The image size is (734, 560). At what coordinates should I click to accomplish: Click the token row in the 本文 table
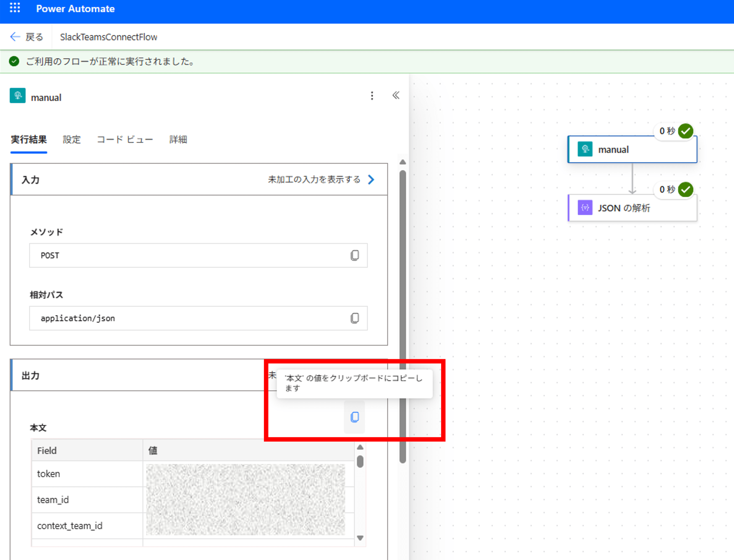[48, 474]
